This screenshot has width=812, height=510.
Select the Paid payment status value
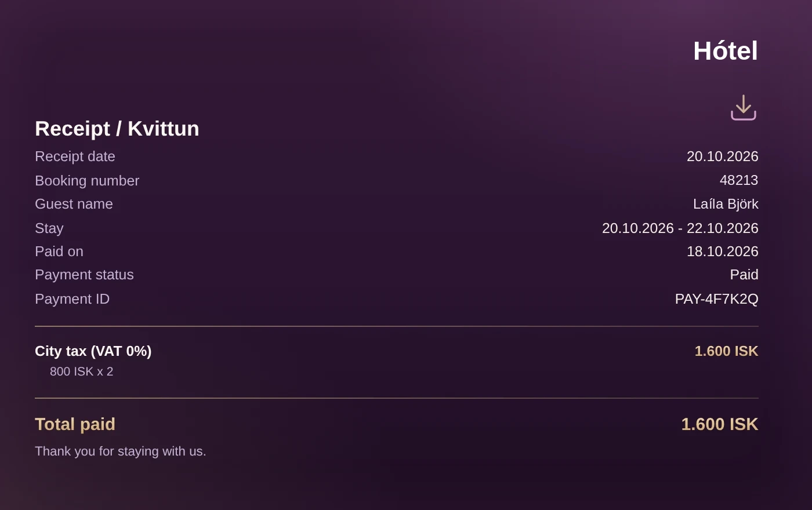[744, 275]
